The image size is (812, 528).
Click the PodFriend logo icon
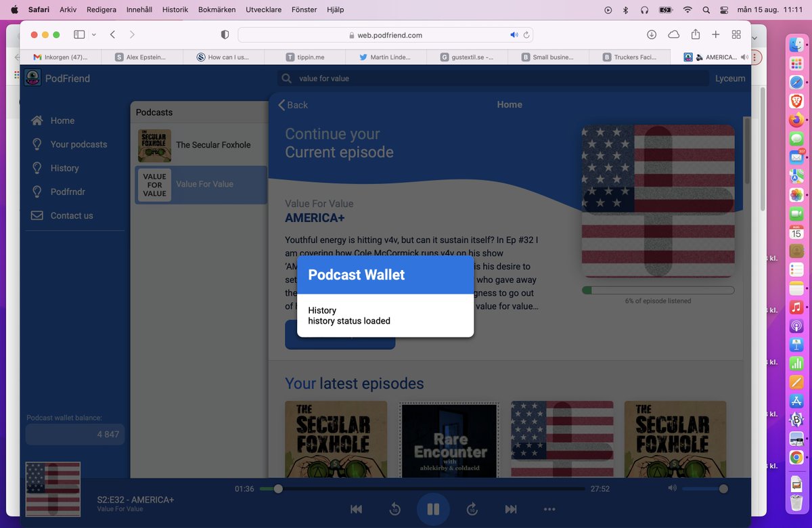tap(32, 78)
